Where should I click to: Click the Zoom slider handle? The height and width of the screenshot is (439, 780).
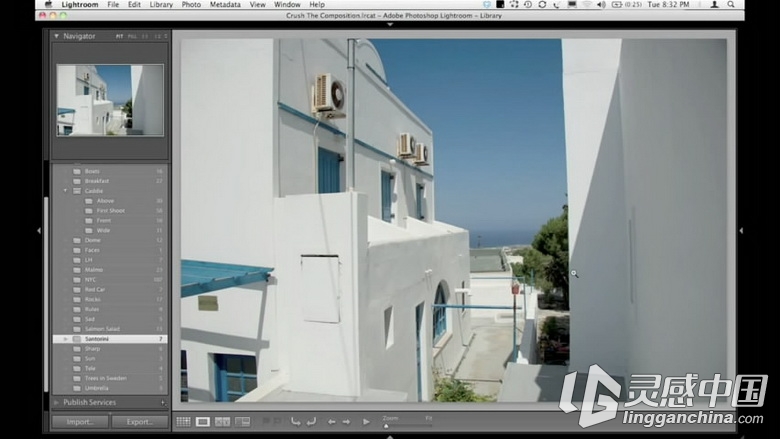[x=386, y=426]
